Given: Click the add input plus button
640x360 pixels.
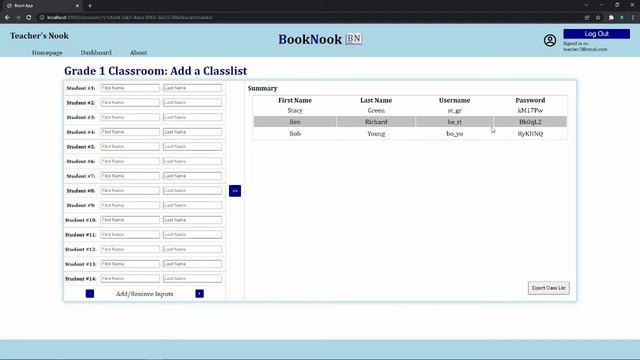Looking at the screenshot, I should pyautogui.click(x=200, y=294).
